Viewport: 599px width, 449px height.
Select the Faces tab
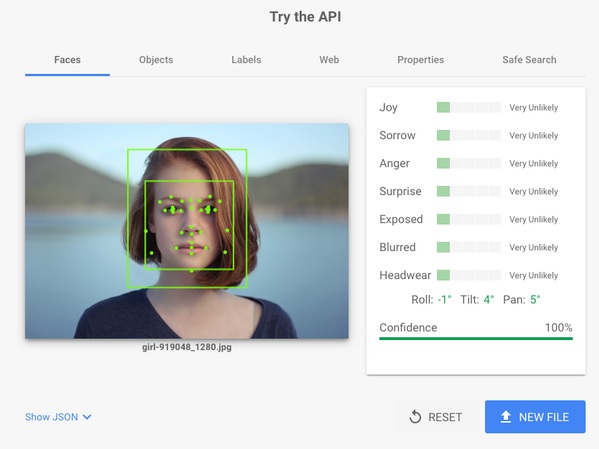pos(67,60)
